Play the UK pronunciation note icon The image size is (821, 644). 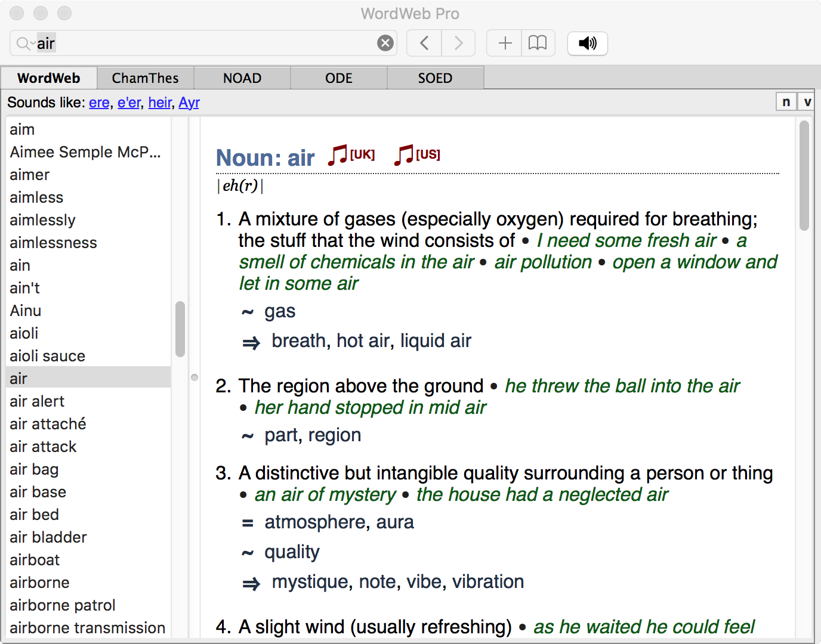coord(337,154)
